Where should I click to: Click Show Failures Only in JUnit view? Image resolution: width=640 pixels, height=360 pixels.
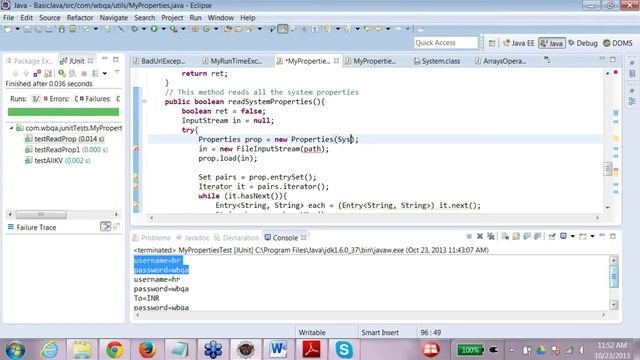(37, 73)
